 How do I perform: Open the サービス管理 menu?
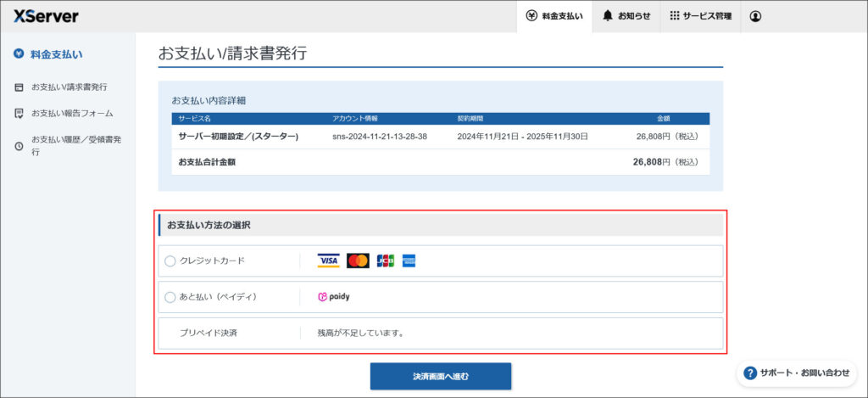tap(700, 16)
